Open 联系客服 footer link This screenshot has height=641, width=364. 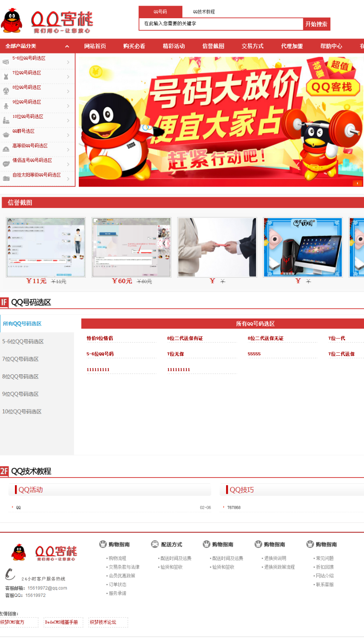pos(325,585)
